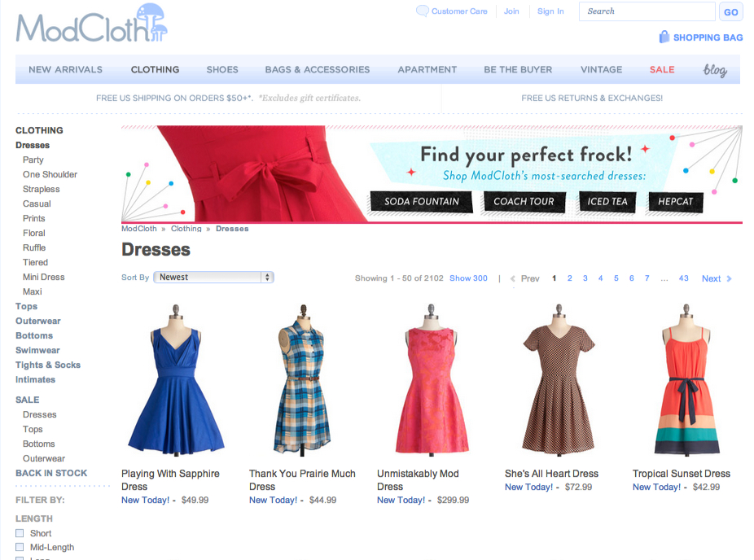Go to page 4 of dress results
The height and width of the screenshot is (560, 754).
[600, 278]
